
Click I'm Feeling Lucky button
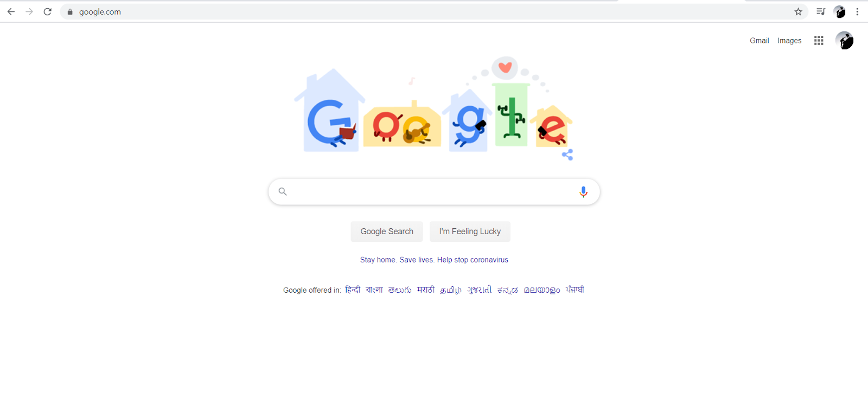coord(470,232)
